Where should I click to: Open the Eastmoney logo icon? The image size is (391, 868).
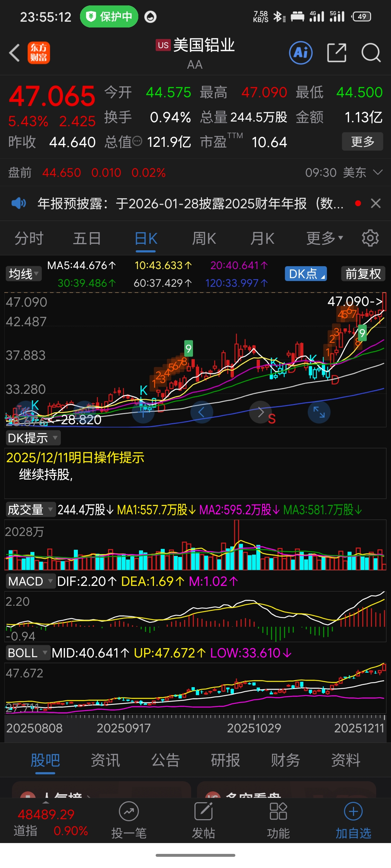click(x=39, y=53)
